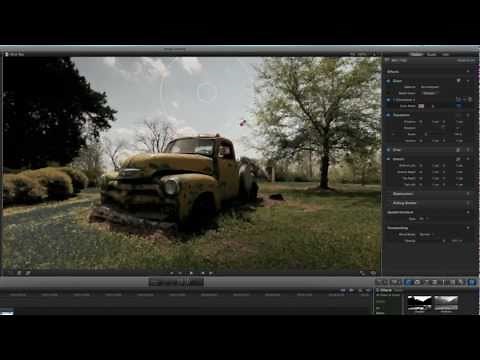Open the Enhancements menu in the toolbar
This screenshot has height=360, width=480.
[380, 282]
